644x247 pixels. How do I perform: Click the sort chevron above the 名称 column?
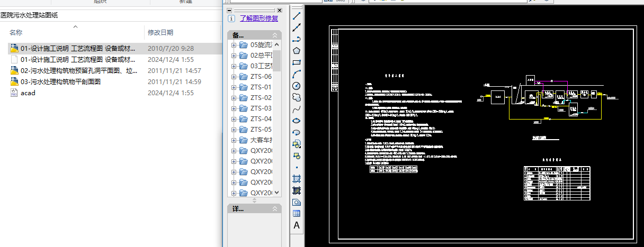[75, 26]
